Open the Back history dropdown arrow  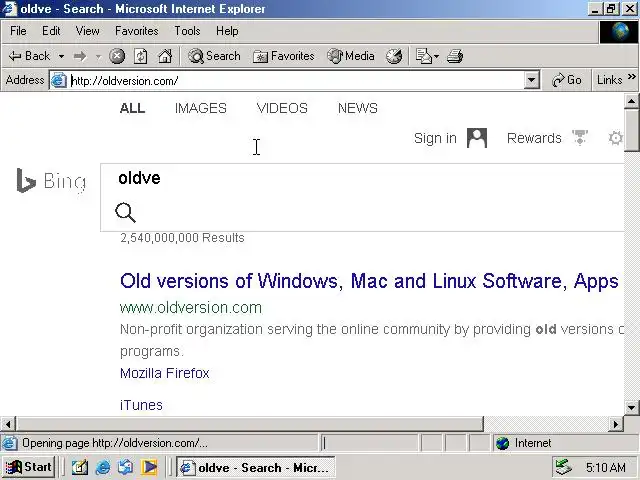pyautogui.click(x=61, y=56)
